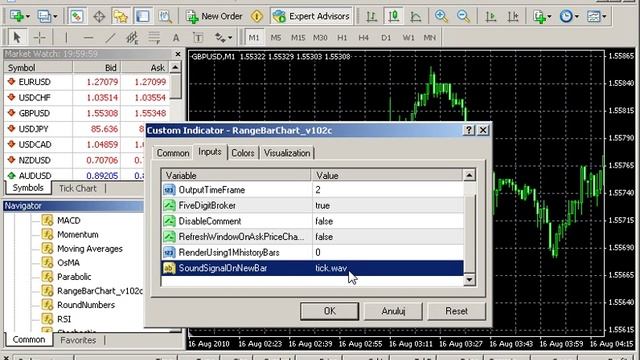
Task: Open the Templates dropdown icon
Action: [x=596, y=16]
